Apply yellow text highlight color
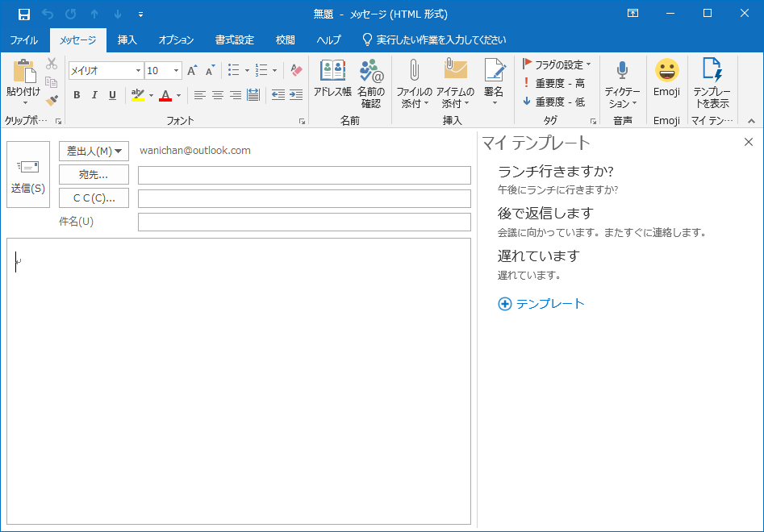 pos(138,95)
